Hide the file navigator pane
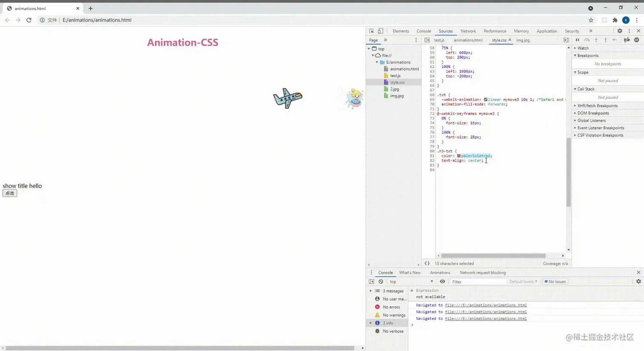644x351 pixels. pos(427,40)
